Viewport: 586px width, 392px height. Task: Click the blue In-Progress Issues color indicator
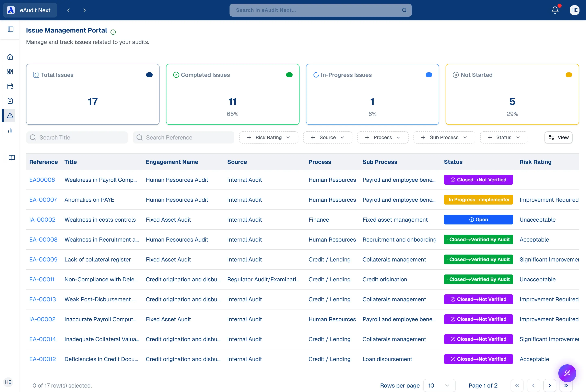[429, 75]
